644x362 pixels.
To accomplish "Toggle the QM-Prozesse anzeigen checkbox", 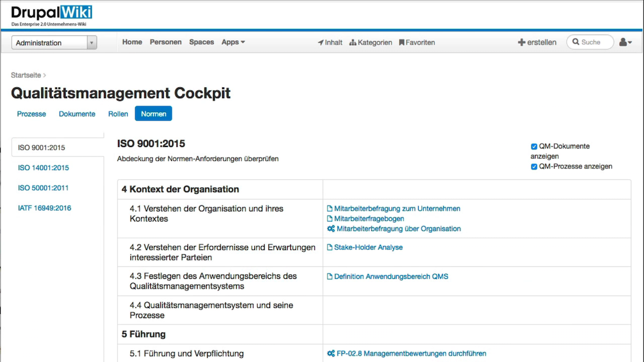I will point(534,167).
